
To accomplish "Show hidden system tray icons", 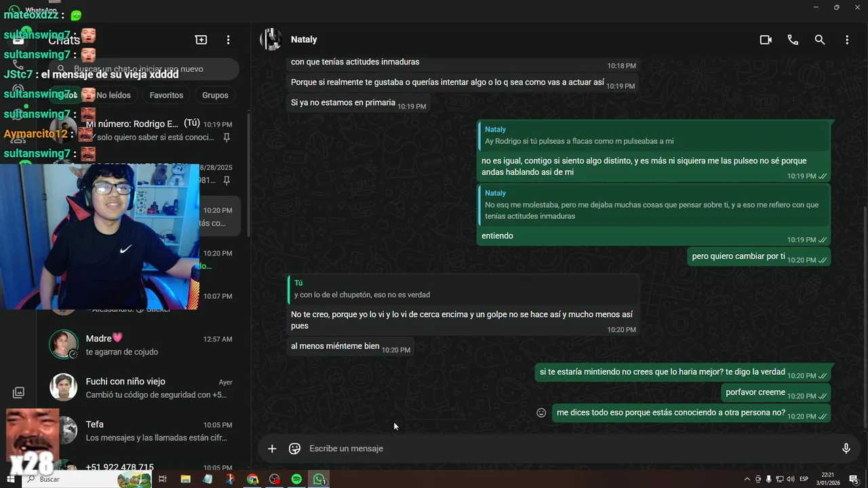I will 747,479.
